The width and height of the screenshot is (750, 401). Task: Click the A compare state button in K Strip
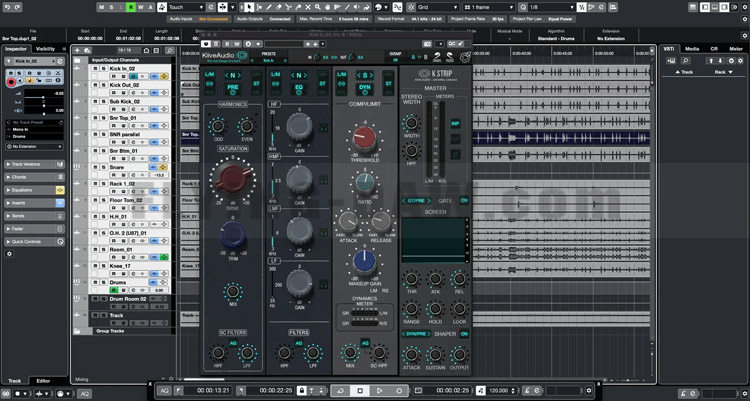[413, 57]
